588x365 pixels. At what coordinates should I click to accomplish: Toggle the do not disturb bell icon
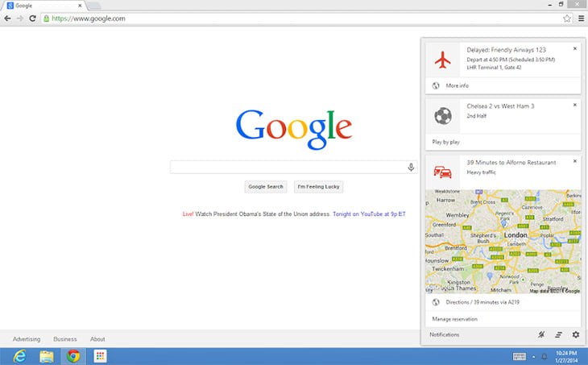pos(541,334)
